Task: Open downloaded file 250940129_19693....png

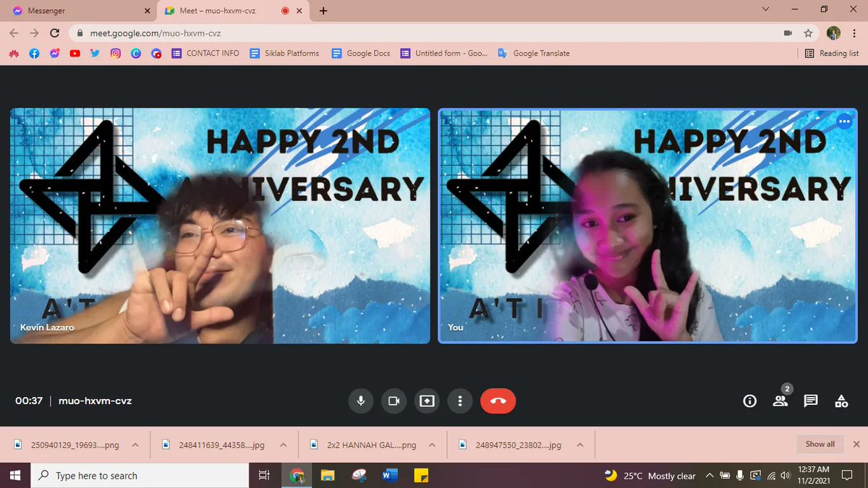Action: [x=68, y=445]
